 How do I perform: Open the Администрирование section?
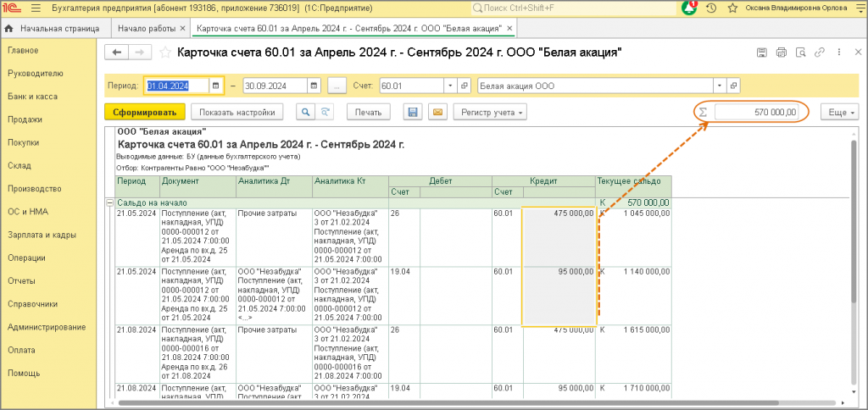click(47, 327)
